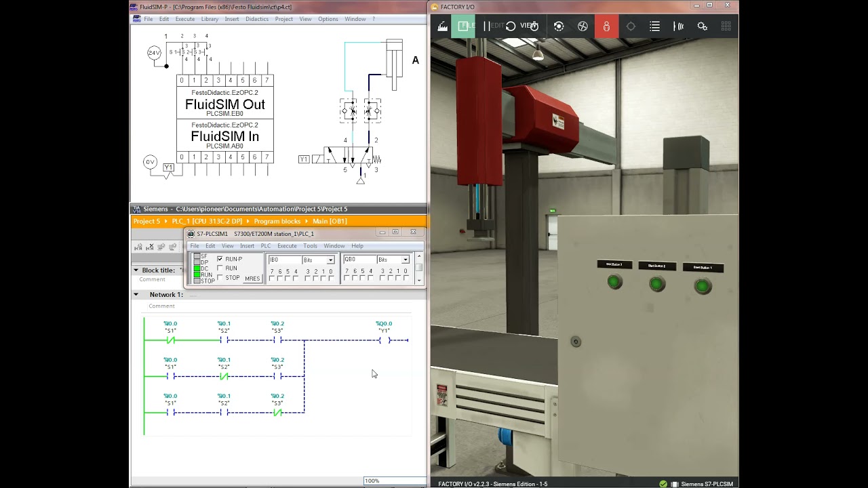The height and width of the screenshot is (488, 868).
Task: Open the Bits format dropdown for IB0
Action: 331,260
